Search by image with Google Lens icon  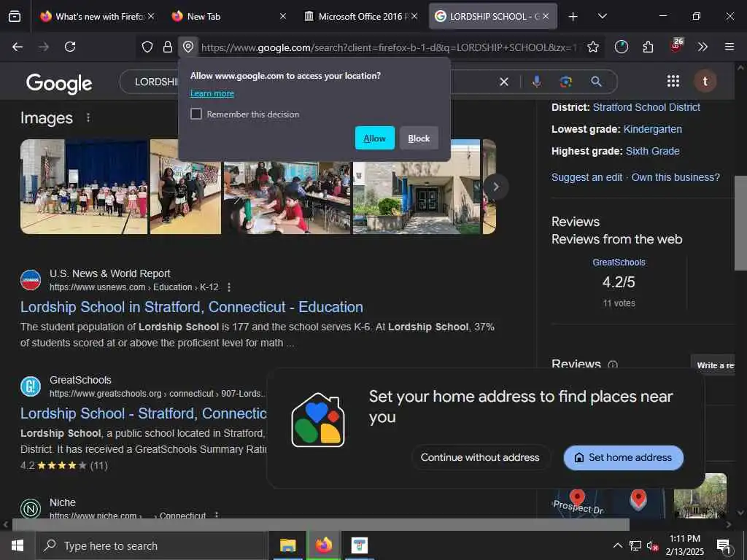click(565, 82)
